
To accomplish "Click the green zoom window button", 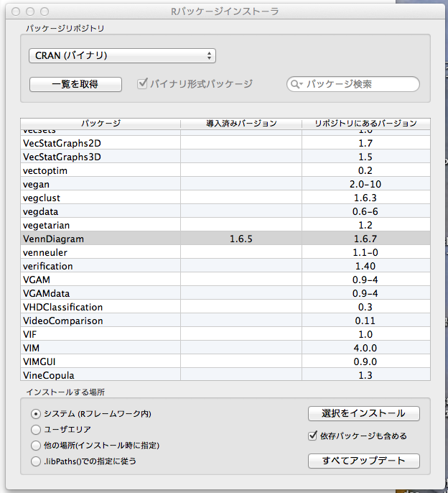I will 45,11.
